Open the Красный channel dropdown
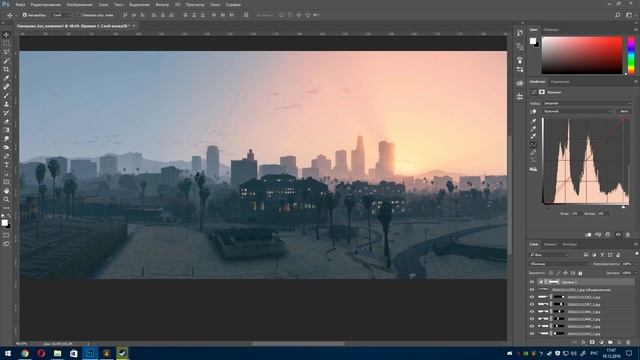The width and height of the screenshot is (640, 360). 578,111
